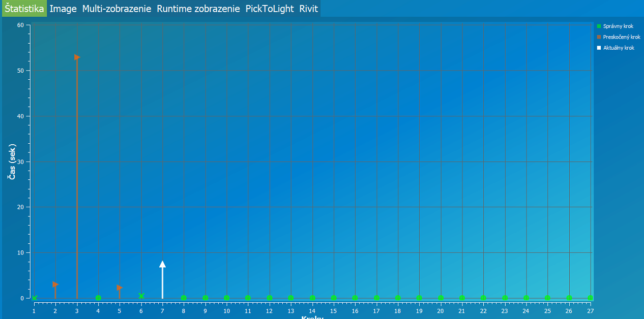Viewport: 644px width, 319px height.
Task: Open the Štatistika tab
Action: (23, 9)
